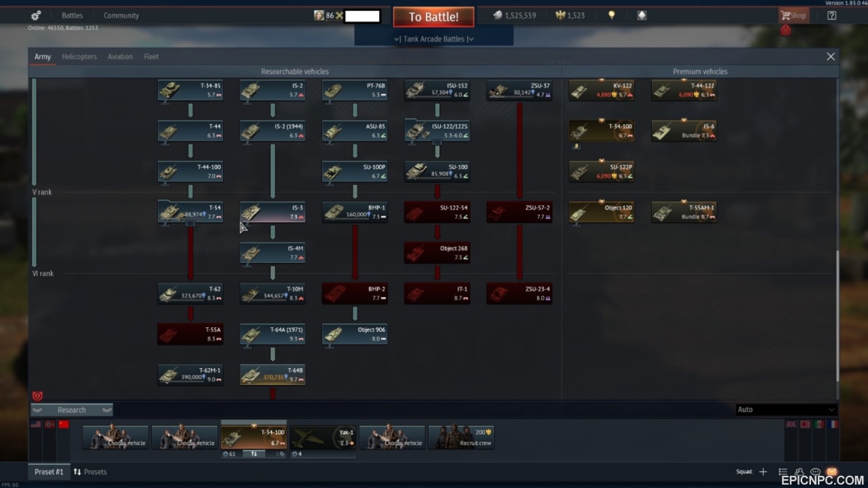Select the locked IT-1 vehicle
This screenshot has height=488, width=868.
coord(437,293)
